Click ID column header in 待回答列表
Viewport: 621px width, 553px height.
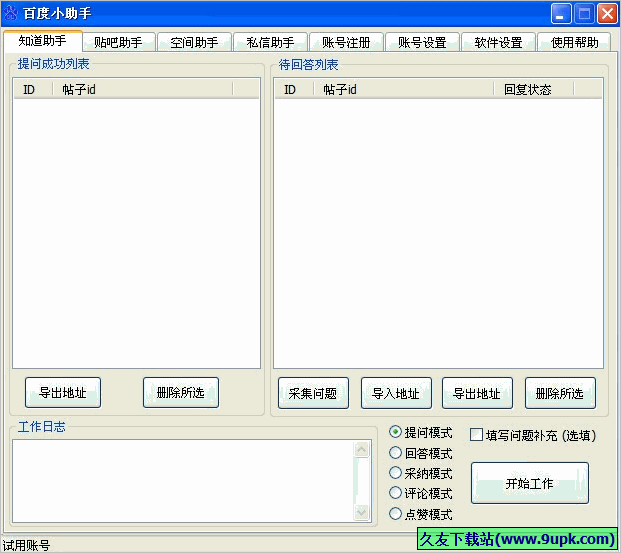pyautogui.click(x=294, y=89)
